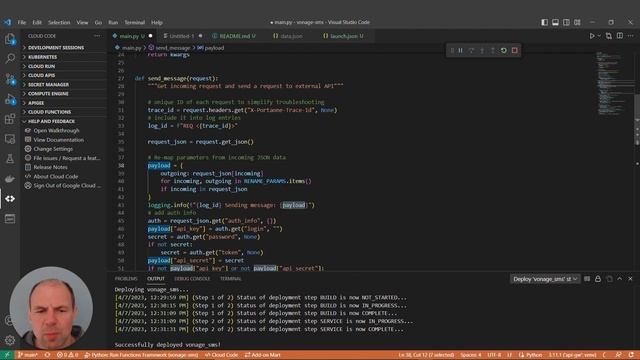Open the activity bar icon below Cloud Code

tap(10, 219)
